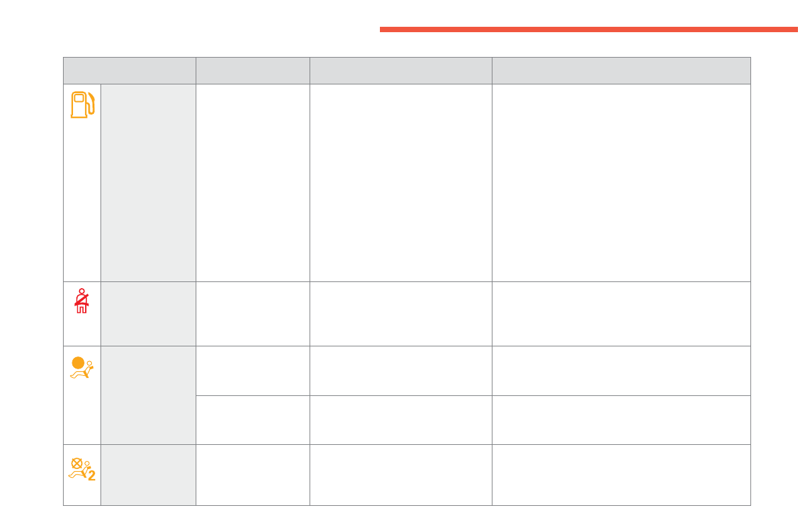Image resolution: width=798 pixels, height=532 pixels.
Task: Select the red seat belt warning icon
Action: tap(82, 301)
